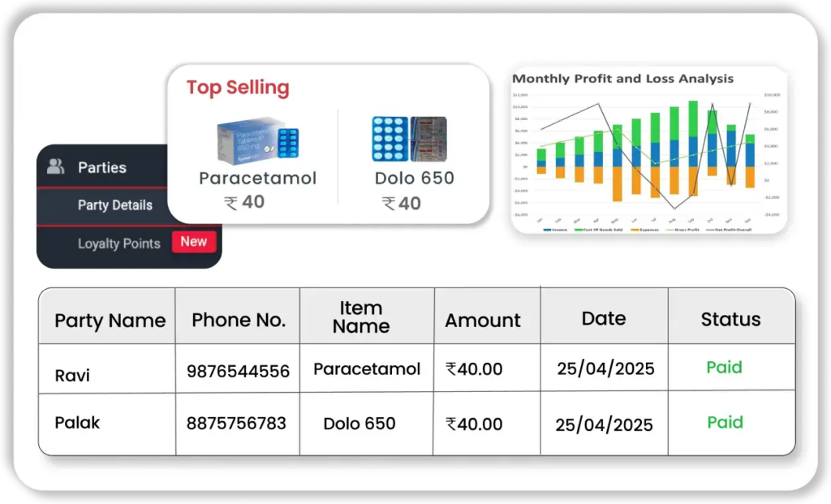Click the rupee symbol under Dolo 650
The height and width of the screenshot is (504, 831).
pos(389,204)
